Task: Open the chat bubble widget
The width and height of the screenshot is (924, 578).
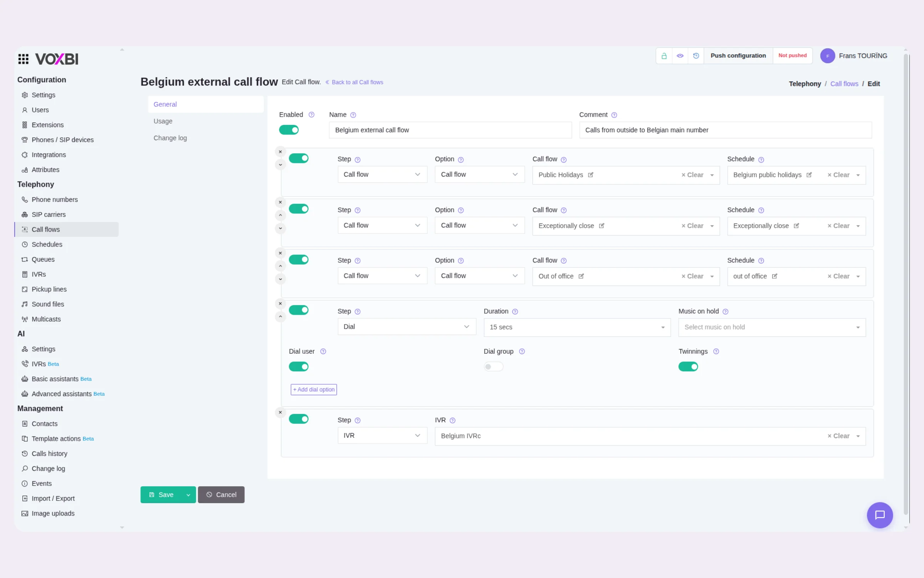Action: pos(880,515)
